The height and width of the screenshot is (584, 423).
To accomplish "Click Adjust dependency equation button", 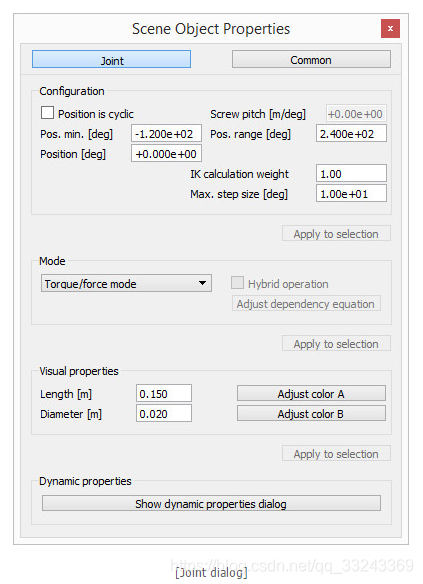I will click(x=306, y=304).
